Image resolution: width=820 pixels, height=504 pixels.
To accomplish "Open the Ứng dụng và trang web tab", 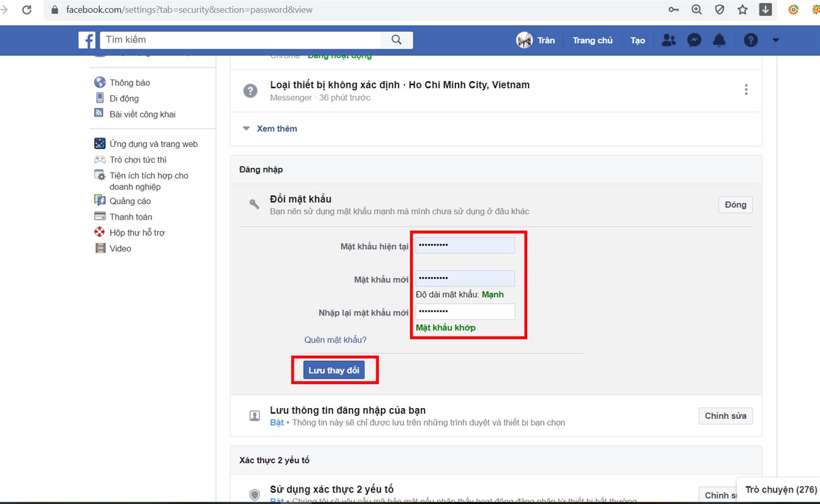I will 153,144.
